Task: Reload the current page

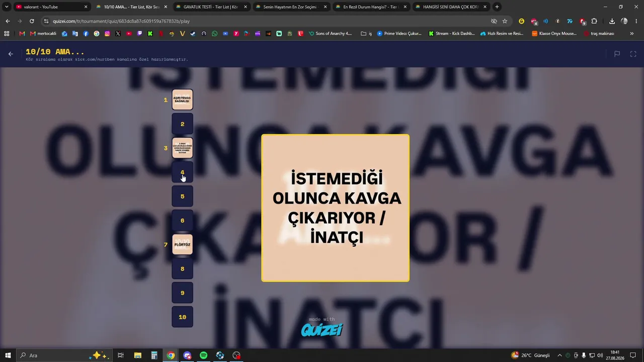Action: pos(32,21)
